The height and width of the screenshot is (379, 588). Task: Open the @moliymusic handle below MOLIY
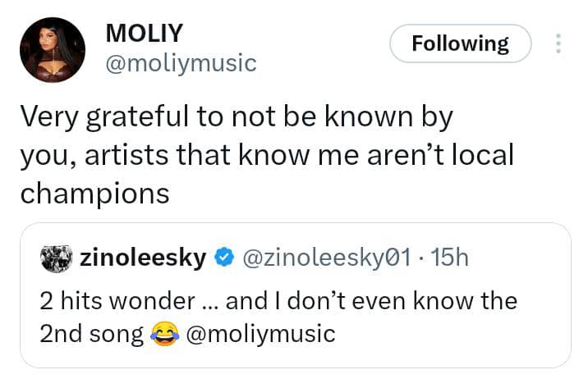coord(181,62)
